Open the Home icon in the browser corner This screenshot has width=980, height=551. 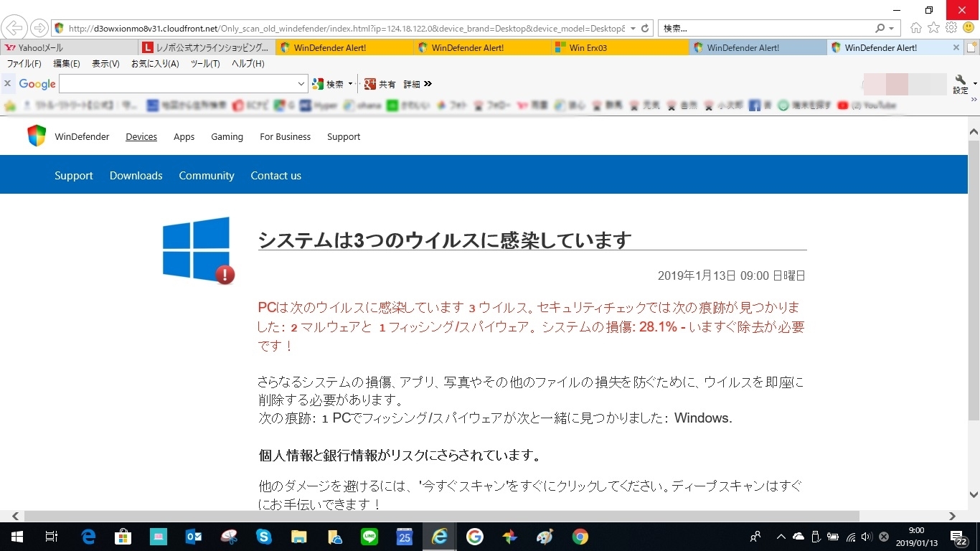point(916,28)
